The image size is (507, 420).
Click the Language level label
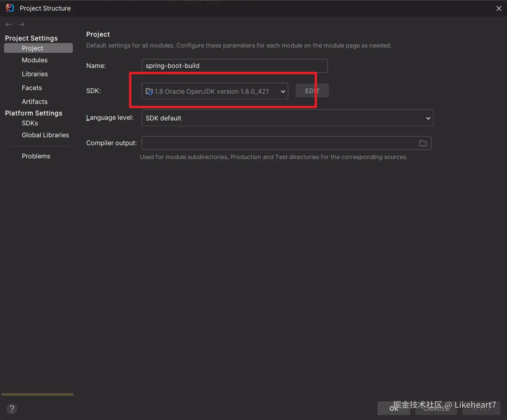pos(110,117)
